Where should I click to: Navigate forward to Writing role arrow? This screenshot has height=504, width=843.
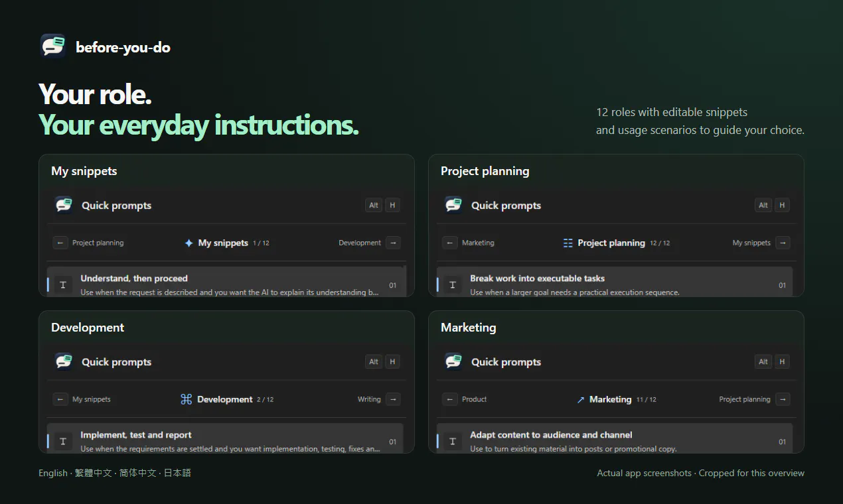click(393, 399)
